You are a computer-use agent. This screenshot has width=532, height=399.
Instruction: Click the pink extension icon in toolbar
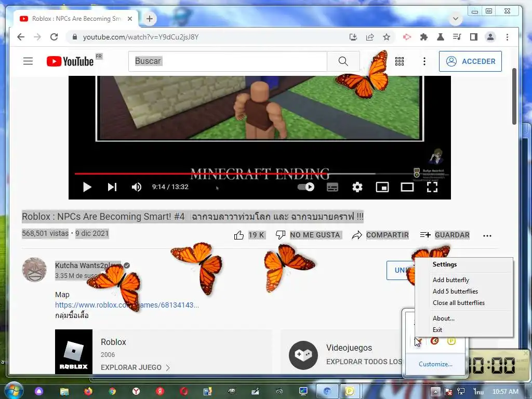click(x=407, y=37)
